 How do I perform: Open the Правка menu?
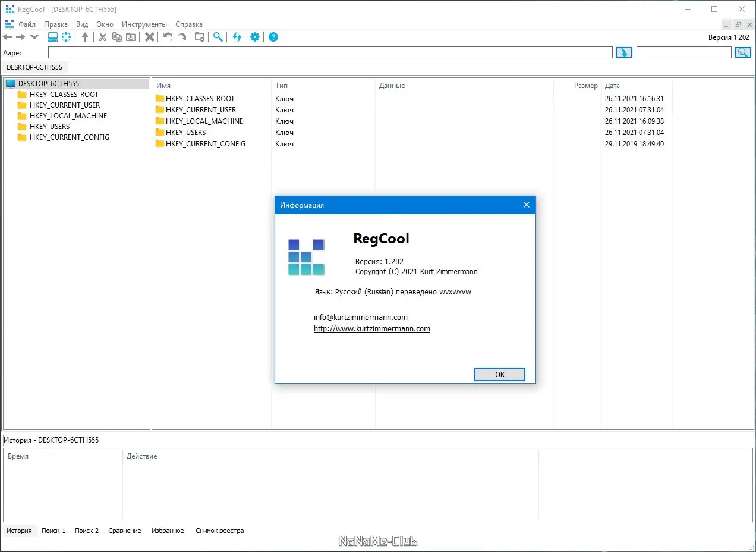point(56,24)
